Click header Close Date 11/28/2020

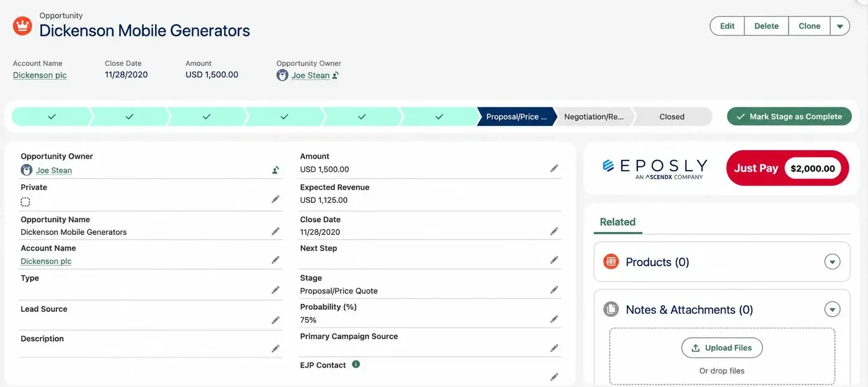[x=126, y=74]
